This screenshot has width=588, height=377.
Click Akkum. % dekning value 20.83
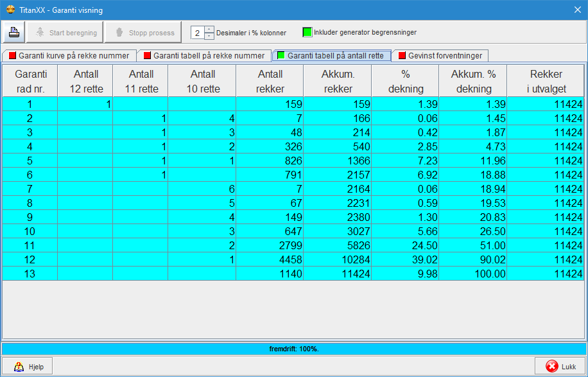click(473, 217)
